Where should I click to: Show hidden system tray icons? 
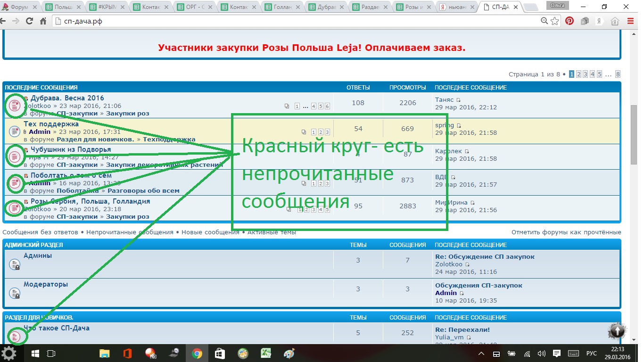coord(481,354)
